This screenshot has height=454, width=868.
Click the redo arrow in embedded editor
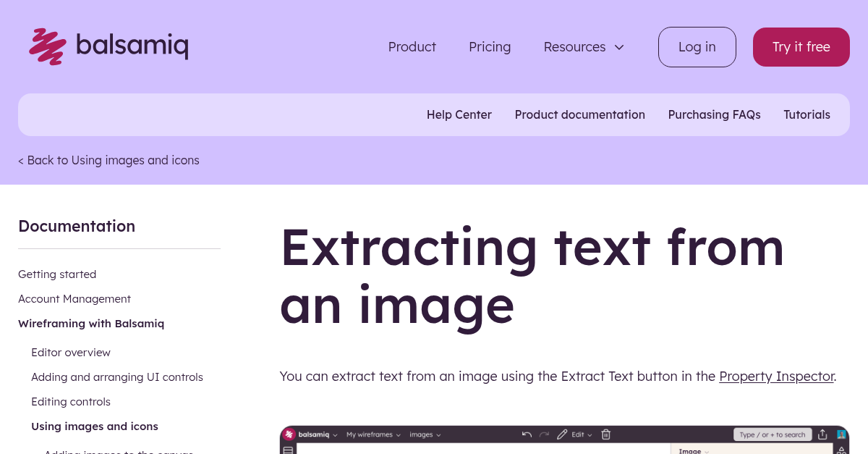(x=544, y=434)
